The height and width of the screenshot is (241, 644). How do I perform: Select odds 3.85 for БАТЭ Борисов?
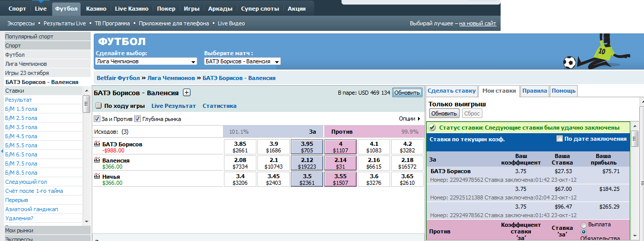[x=240, y=147]
